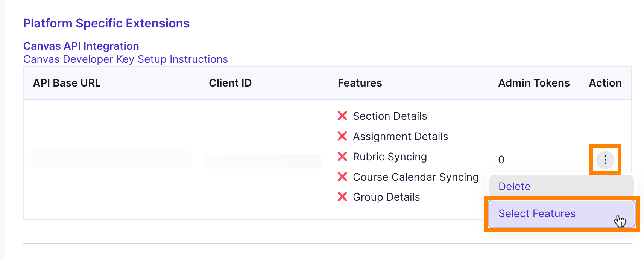Click the red X beside Course Calendar Syncing
Image resolution: width=644 pixels, height=259 pixels.
pyautogui.click(x=342, y=177)
